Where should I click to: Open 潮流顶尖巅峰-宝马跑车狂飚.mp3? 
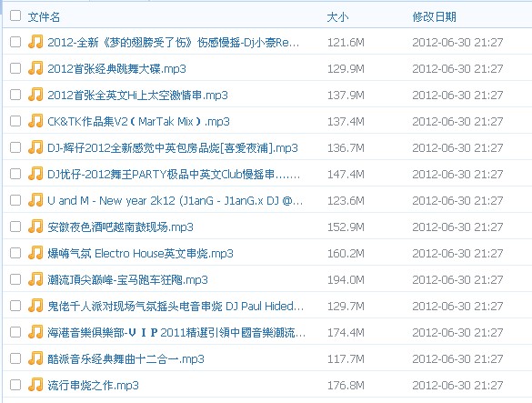pos(127,280)
